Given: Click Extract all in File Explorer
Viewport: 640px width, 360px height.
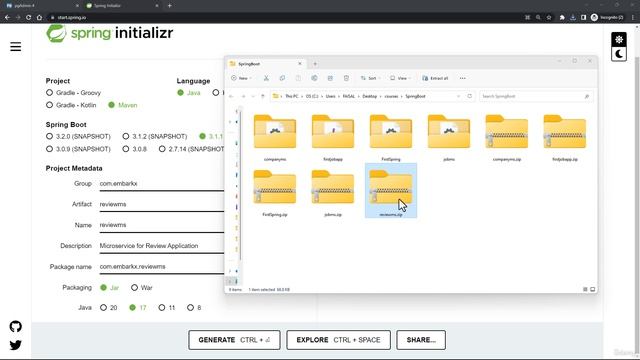Looking at the screenshot, I should (435, 78).
